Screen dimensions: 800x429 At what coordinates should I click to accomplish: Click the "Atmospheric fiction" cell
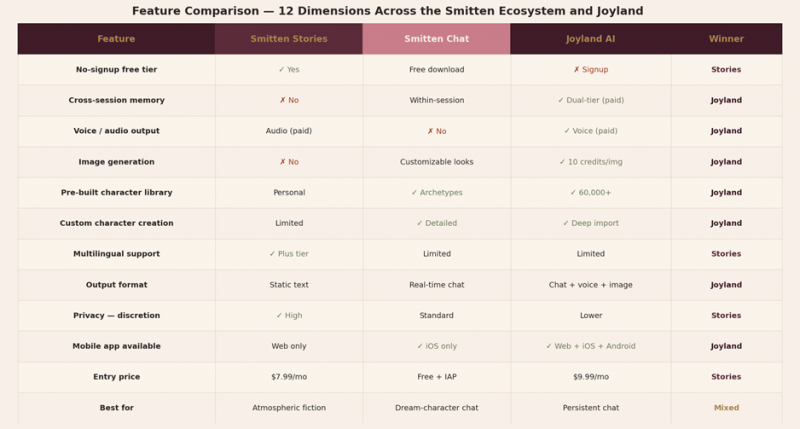click(x=288, y=408)
